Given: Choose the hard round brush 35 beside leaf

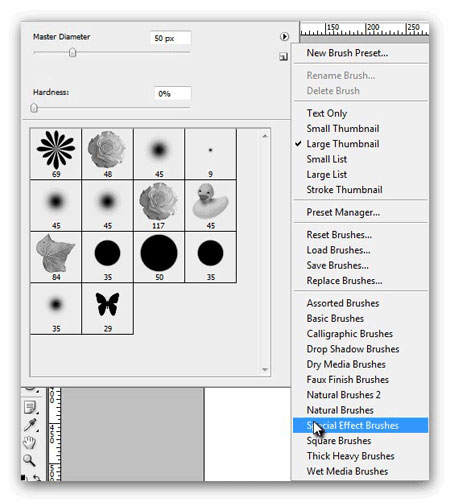Looking at the screenshot, I should point(107,257).
